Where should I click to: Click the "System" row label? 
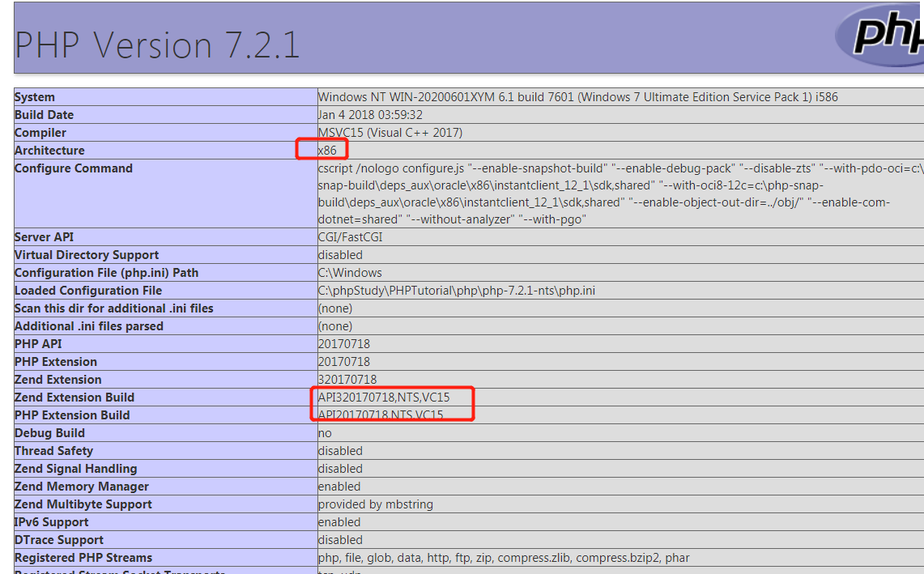coord(35,97)
